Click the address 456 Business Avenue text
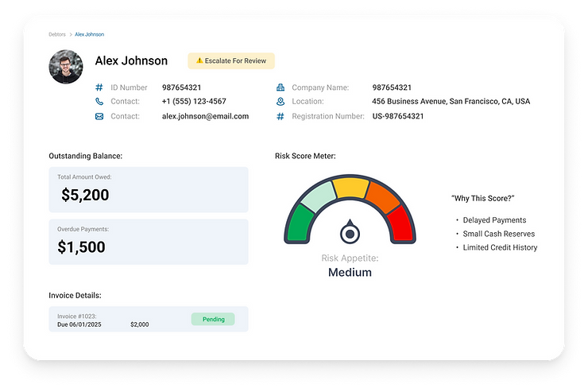Viewport: 588px width, 392px height. (451, 101)
